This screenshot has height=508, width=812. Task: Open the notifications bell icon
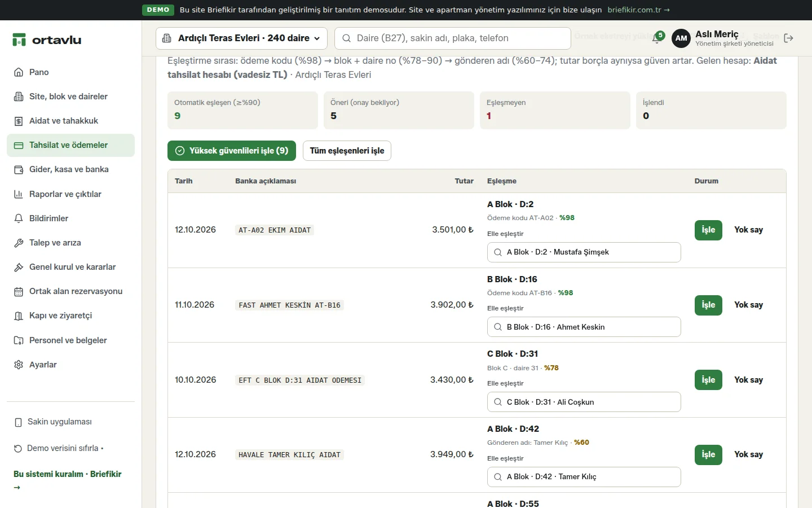(x=657, y=38)
